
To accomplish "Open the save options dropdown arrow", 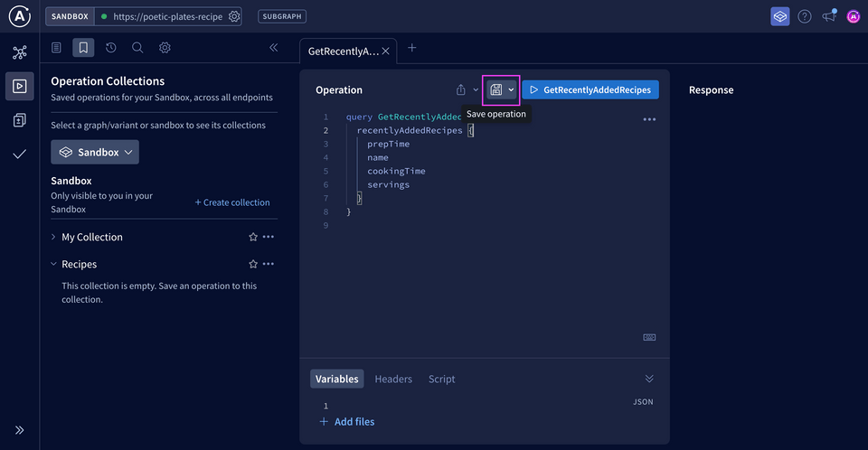I will [x=511, y=89].
